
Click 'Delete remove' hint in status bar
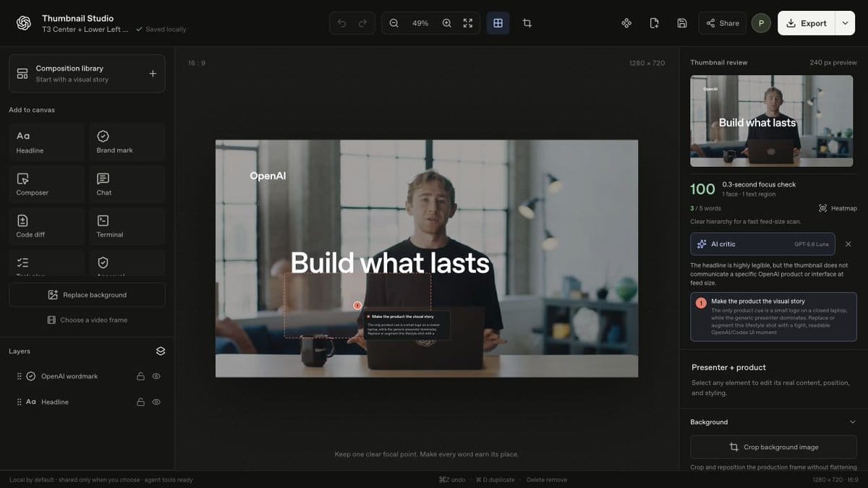pyautogui.click(x=547, y=480)
